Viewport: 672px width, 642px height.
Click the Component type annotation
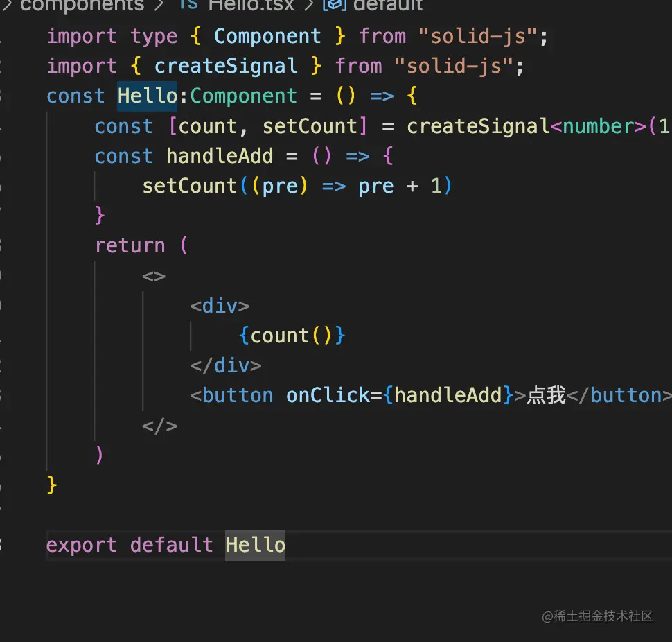click(243, 96)
